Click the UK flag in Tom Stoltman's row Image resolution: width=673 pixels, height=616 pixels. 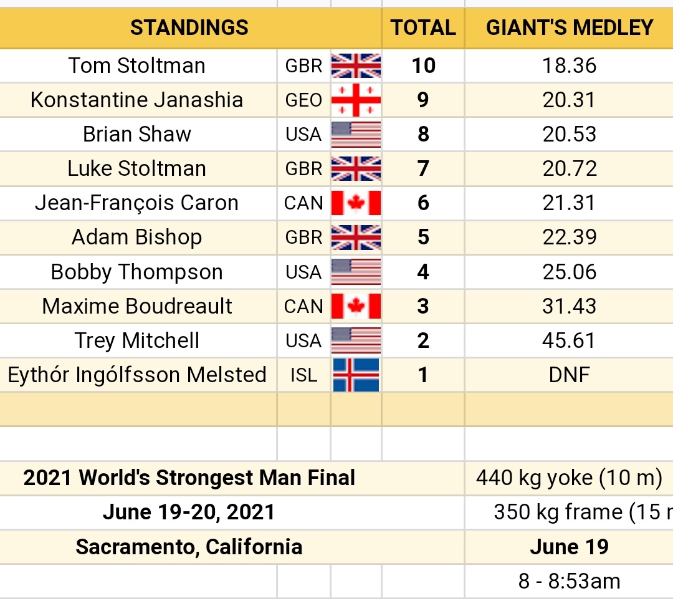tap(356, 65)
